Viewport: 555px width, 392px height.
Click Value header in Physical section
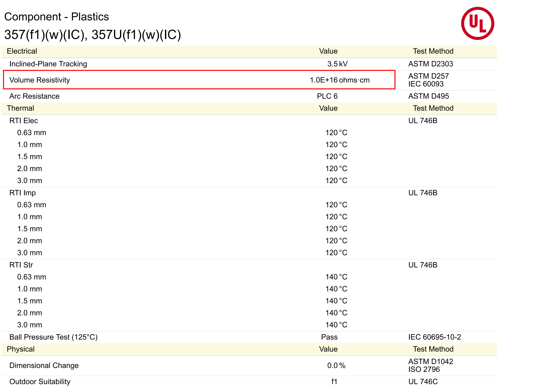pyautogui.click(x=328, y=349)
